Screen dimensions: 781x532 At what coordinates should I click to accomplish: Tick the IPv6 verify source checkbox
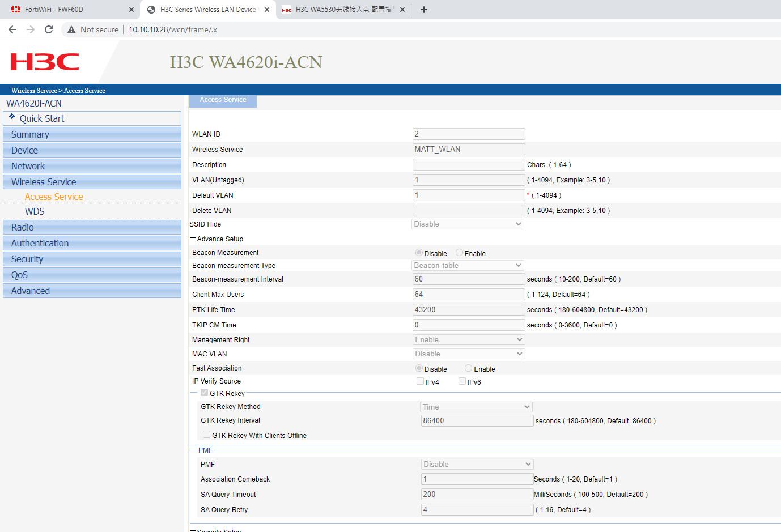coord(462,381)
